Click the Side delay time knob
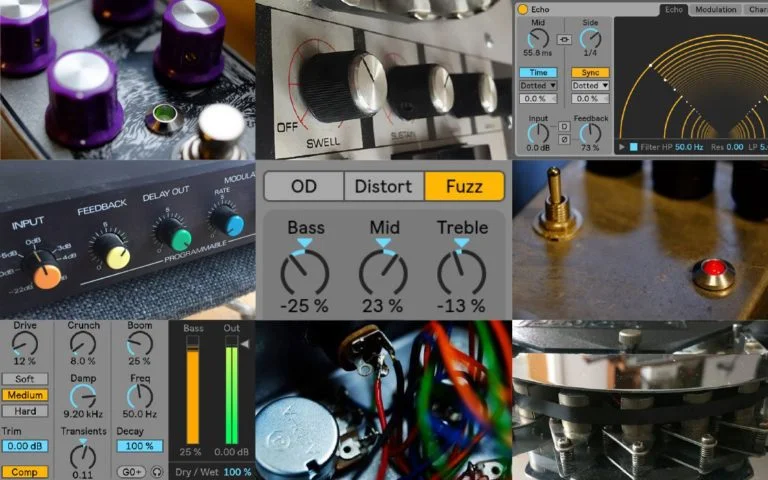The image size is (768, 480). tap(590, 38)
